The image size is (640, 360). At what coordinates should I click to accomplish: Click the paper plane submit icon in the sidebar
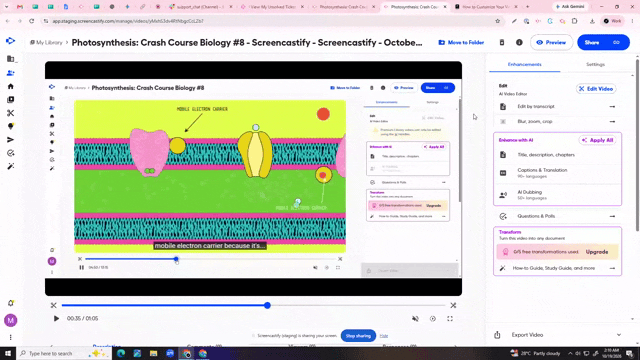pos(11,140)
